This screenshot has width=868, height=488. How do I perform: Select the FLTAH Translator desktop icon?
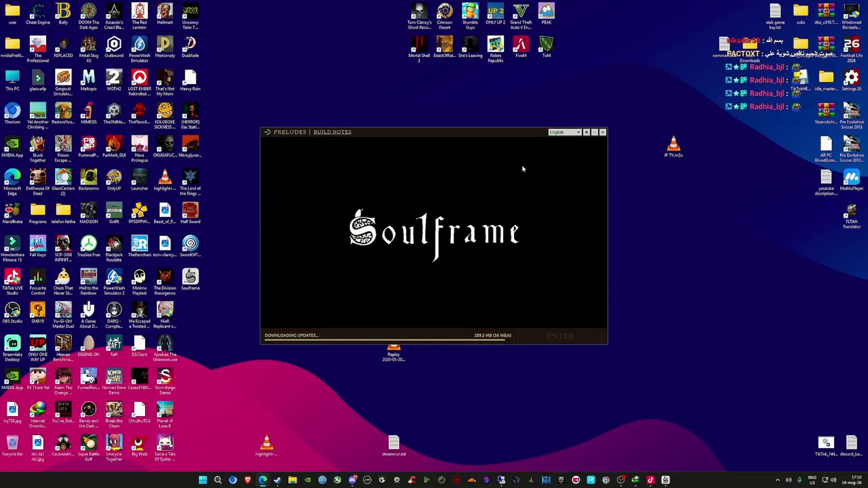tap(852, 216)
